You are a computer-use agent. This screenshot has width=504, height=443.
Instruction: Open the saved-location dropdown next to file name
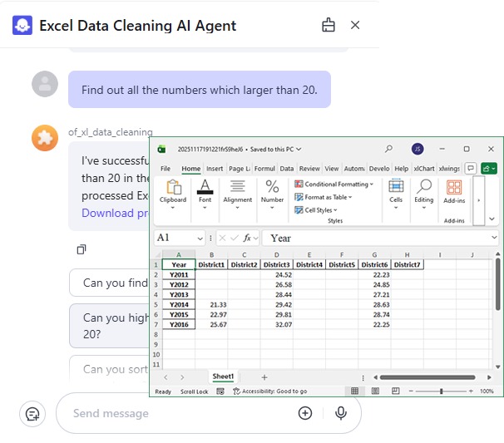[299, 149]
